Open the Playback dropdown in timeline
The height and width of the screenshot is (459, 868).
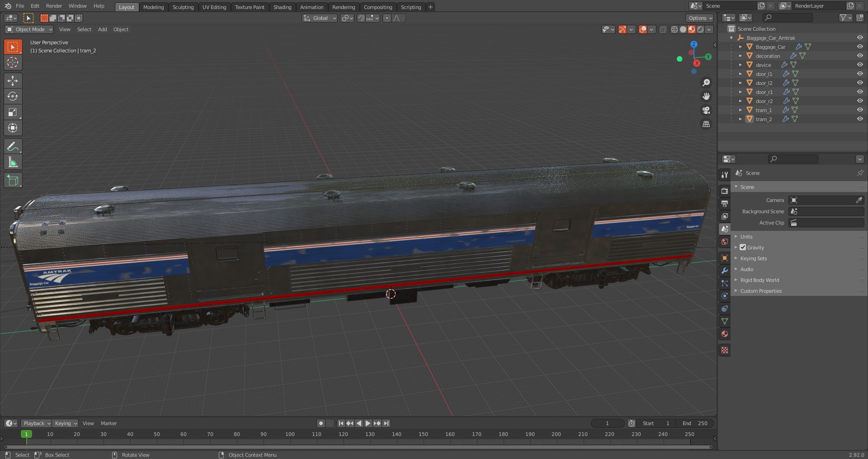[x=37, y=423]
